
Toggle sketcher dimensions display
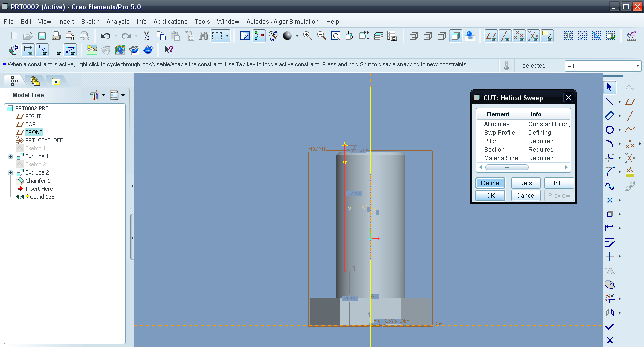[x=28, y=50]
